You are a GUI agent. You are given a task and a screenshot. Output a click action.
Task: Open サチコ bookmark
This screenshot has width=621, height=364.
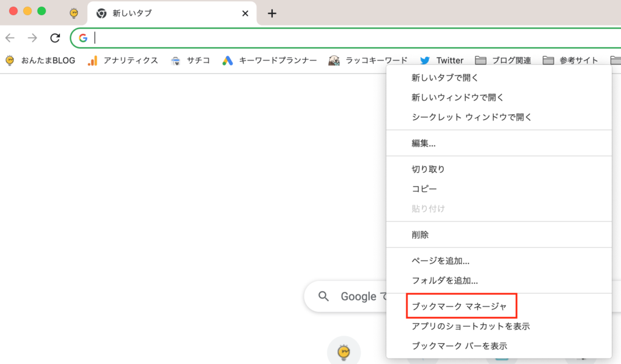[x=190, y=61]
